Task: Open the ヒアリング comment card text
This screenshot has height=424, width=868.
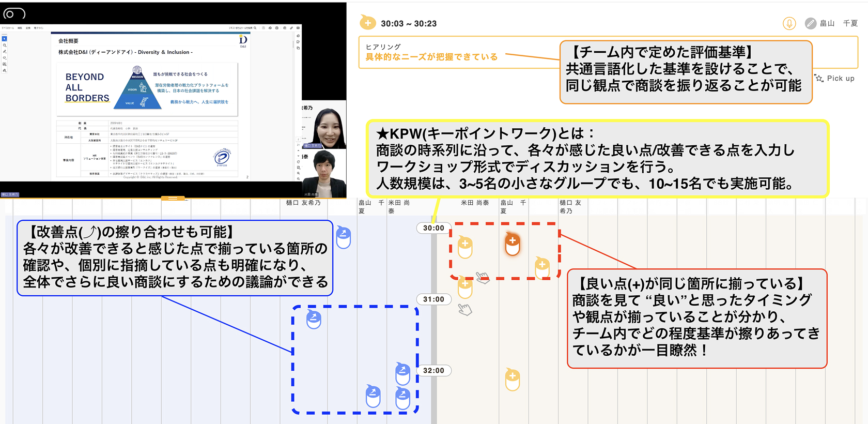Action: [x=431, y=57]
